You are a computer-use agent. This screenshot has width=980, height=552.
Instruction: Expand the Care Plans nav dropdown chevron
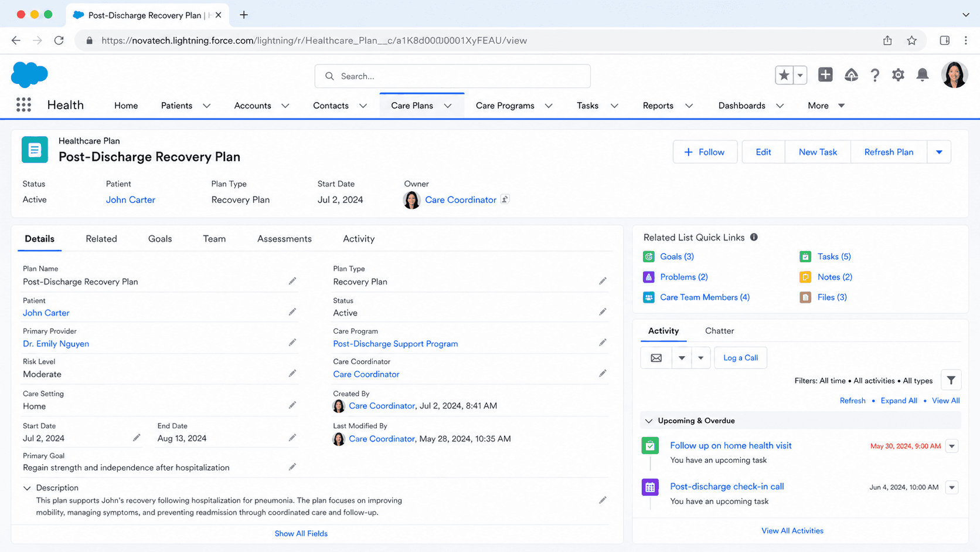click(x=448, y=106)
